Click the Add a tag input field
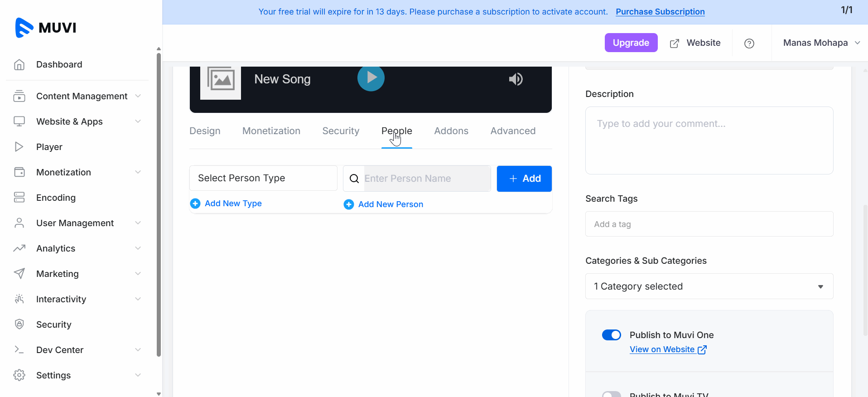Viewport: 868px width, 397px height. (709, 224)
